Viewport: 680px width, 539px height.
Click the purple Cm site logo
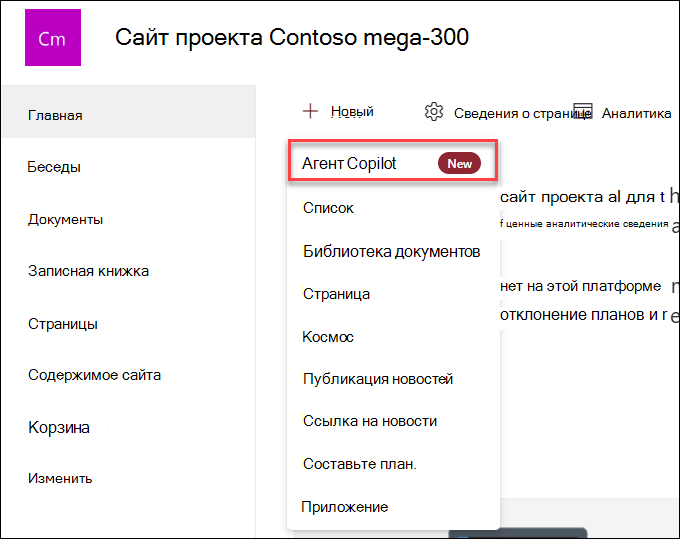click(x=53, y=38)
